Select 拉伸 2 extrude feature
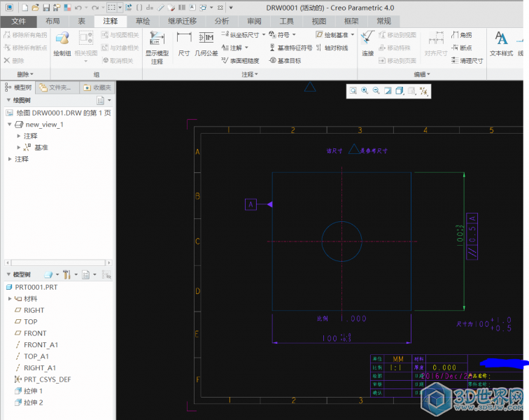This screenshot has width=529, height=420. 29,402
